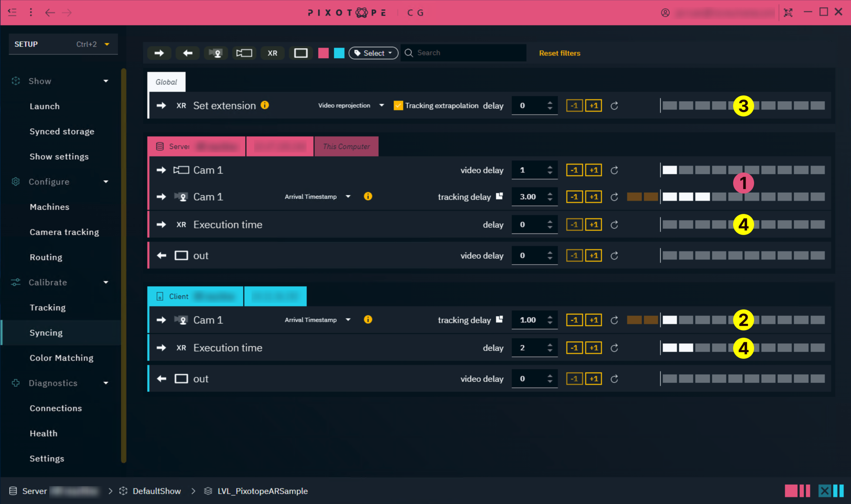Open Camera tracking in the sidebar
The image size is (851, 504).
coord(64,232)
